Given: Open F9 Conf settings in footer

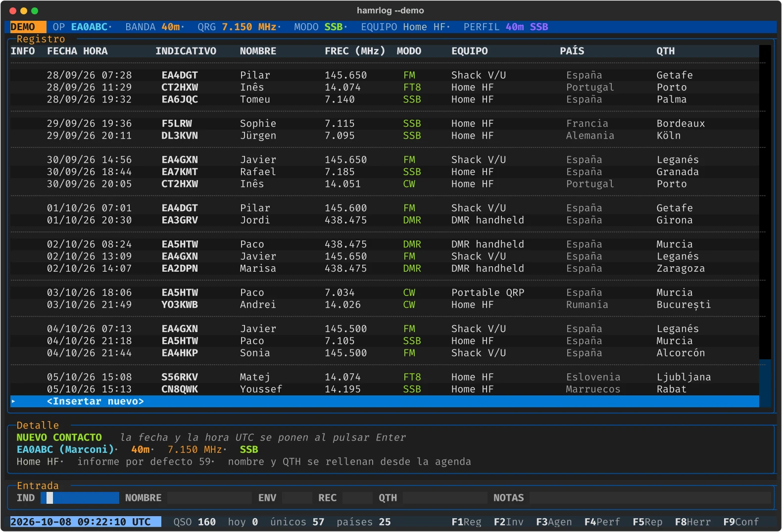Looking at the screenshot, I should coord(741,522).
